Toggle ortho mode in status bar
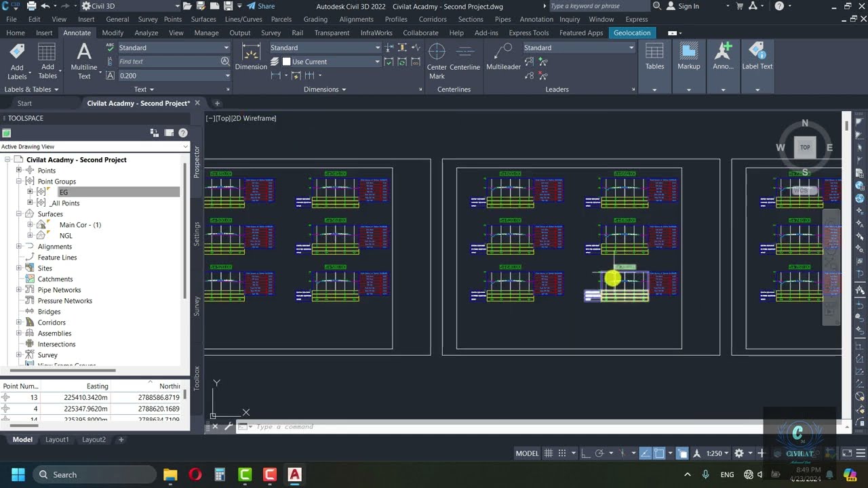868x488 pixels. tap(585, 453)
